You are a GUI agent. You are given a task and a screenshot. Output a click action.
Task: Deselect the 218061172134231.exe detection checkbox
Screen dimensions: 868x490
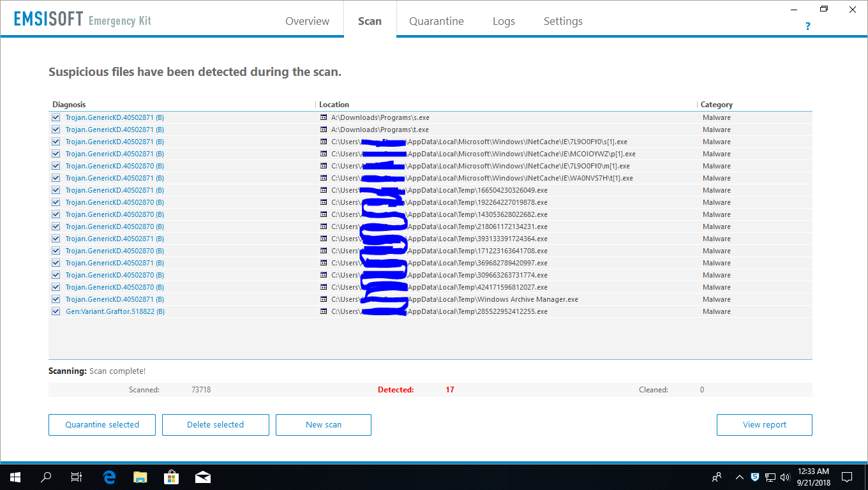(56, 226)
